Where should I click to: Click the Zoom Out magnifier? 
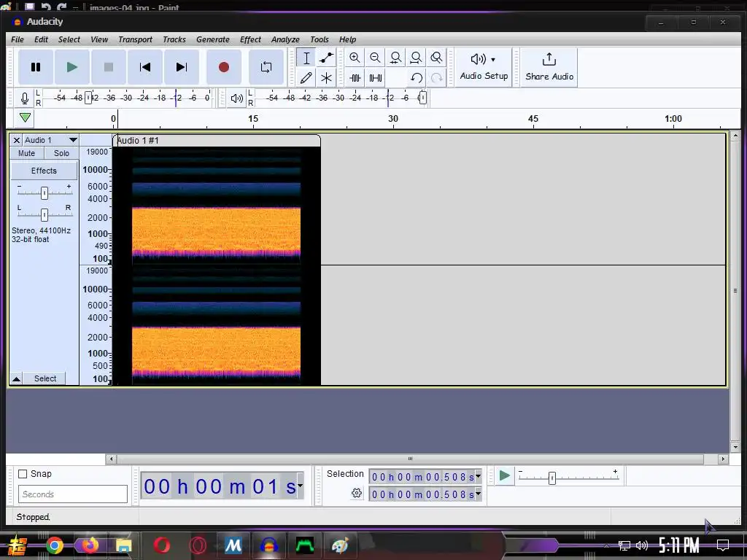click(x=375, y=58)
